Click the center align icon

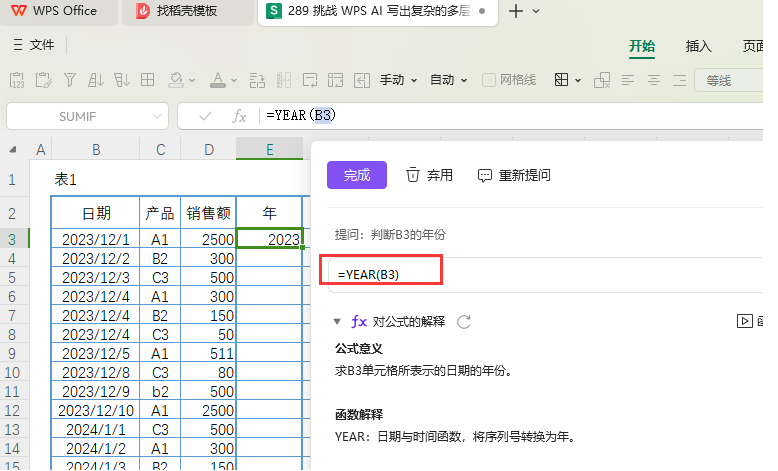pyautogui.click(x=653, y=80)
